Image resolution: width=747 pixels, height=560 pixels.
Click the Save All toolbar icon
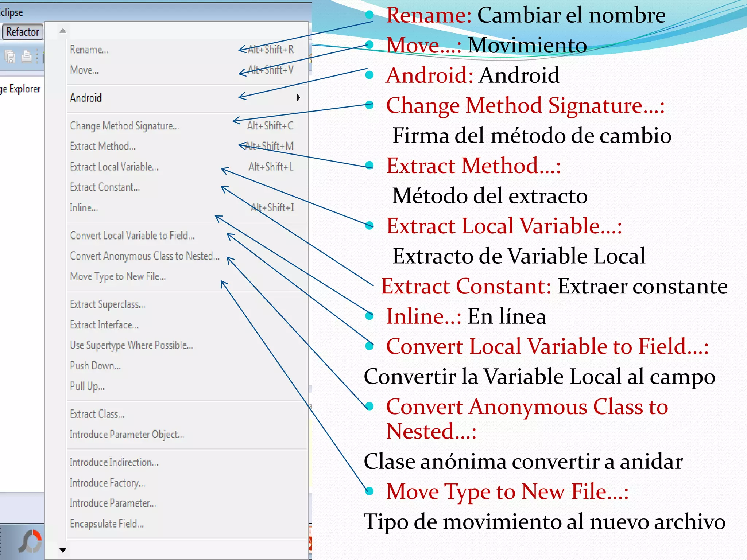[10, 57]
